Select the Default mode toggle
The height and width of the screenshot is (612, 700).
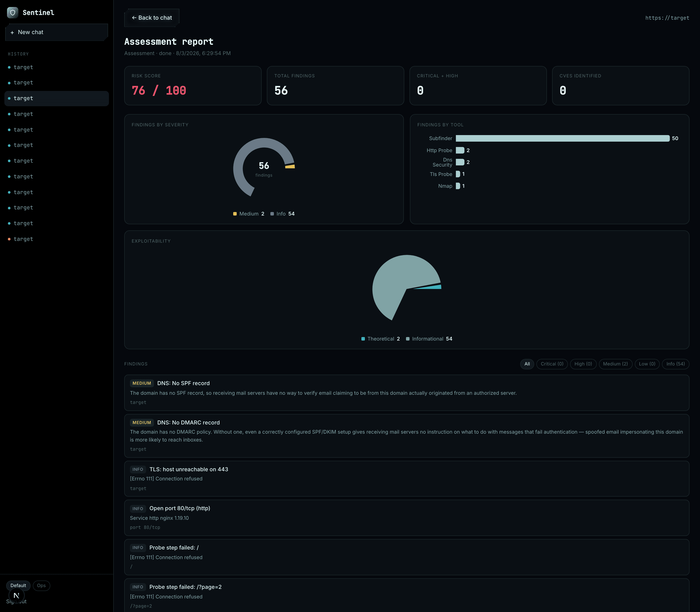coord(18,585)
